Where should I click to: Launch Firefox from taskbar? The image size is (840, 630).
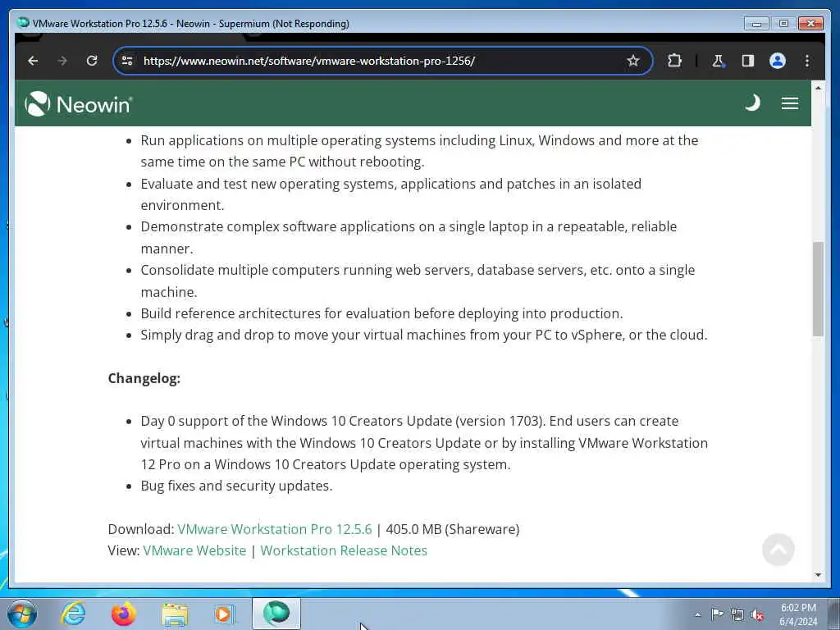[x=123, y=614]
